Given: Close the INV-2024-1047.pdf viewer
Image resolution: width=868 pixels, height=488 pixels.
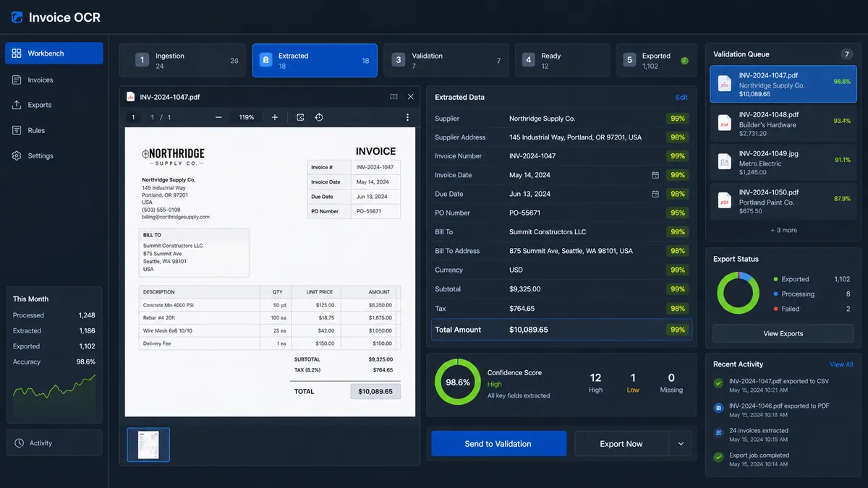Looking at the screenshot, I should tap(411, 97).
